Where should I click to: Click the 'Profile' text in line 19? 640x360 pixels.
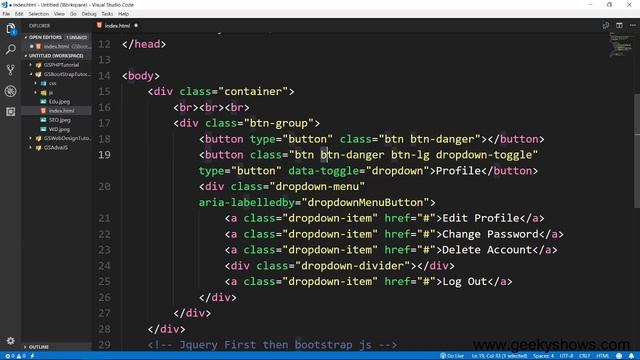pos(458,171)
